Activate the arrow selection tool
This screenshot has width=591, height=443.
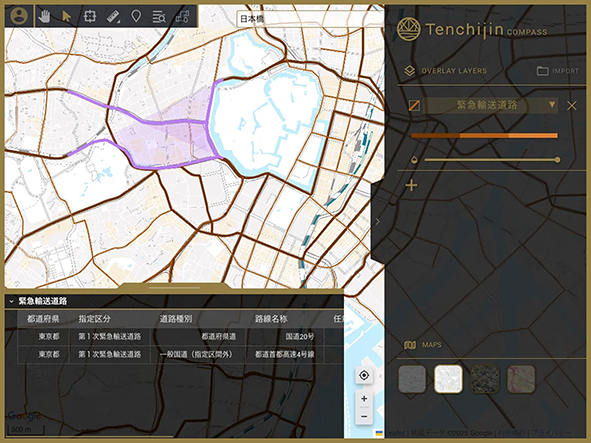(x=66, y=16)
